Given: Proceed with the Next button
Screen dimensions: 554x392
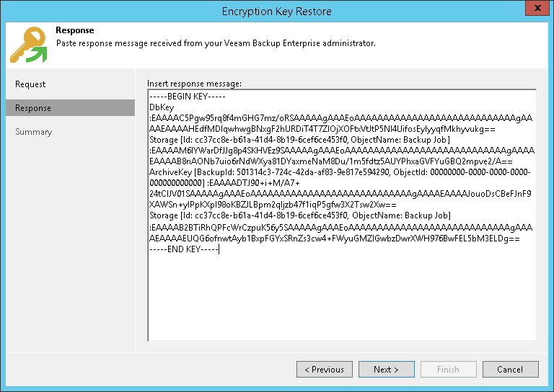Looking at the screenshot, I should (386, 370).
